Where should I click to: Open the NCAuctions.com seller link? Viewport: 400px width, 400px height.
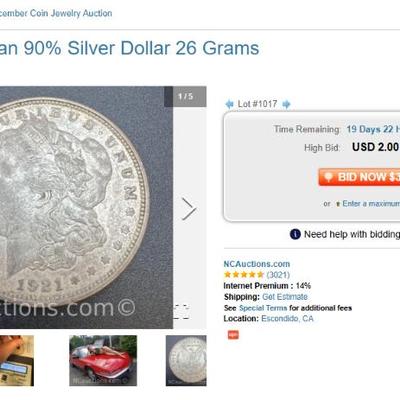click(257, 264)
